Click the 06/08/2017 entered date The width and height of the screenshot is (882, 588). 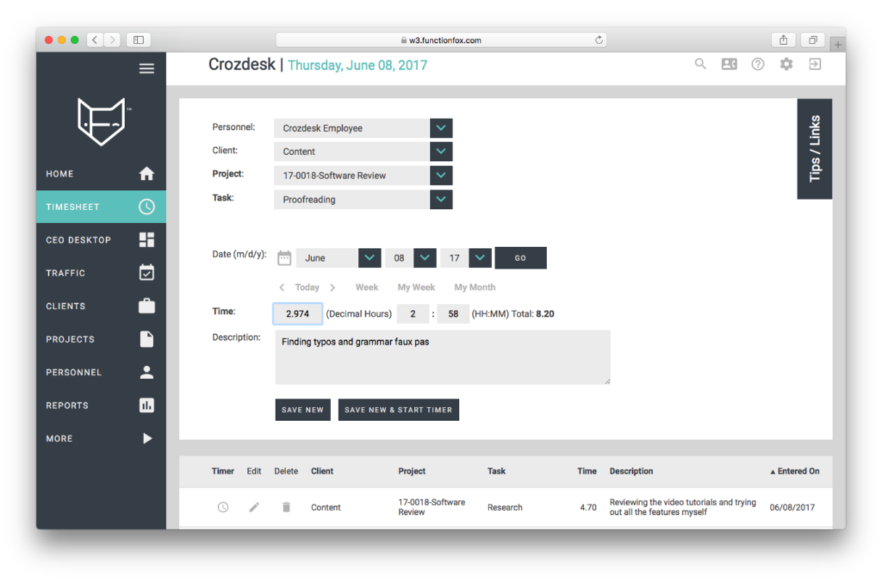coord(792,508)
